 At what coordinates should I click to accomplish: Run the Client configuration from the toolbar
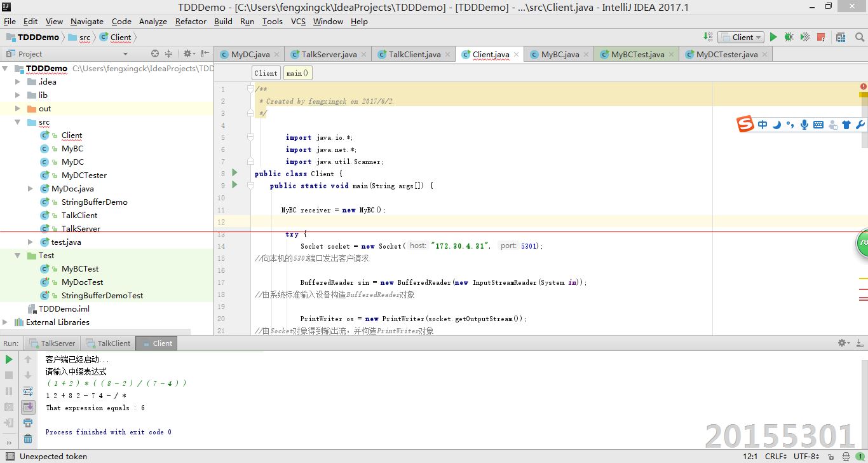coord(773,37)
